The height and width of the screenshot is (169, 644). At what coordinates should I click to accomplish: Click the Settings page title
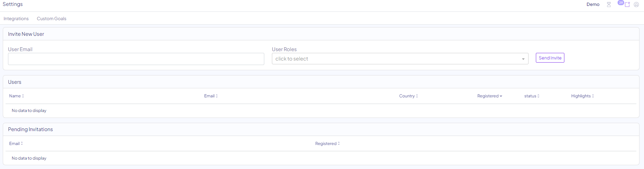[13, 4]
